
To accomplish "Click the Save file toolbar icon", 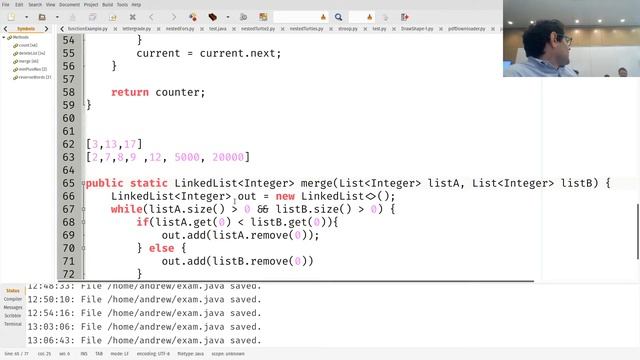I will (x=73, y=17).
